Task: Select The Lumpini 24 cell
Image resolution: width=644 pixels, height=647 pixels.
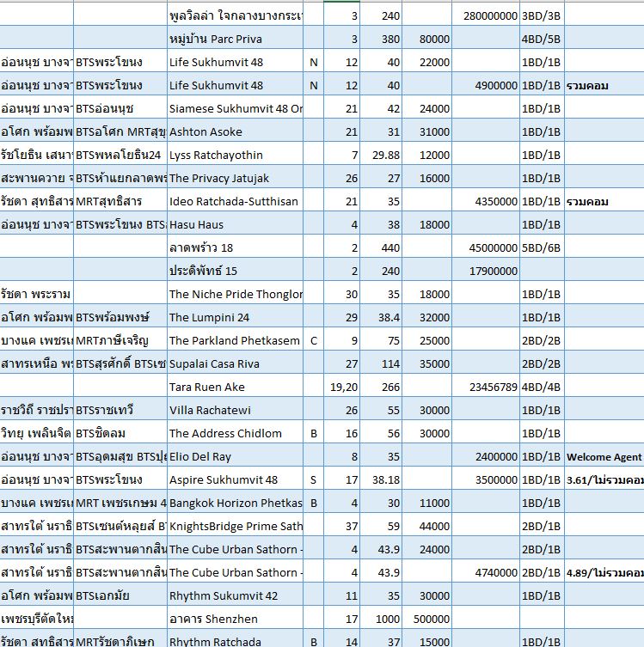Action: (236, 317)
